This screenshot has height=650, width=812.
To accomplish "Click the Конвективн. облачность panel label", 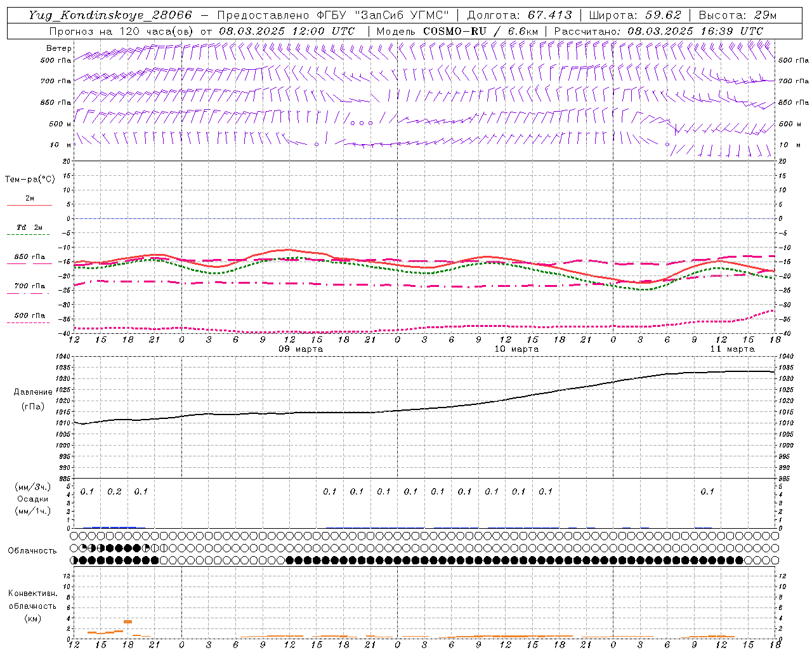I will tap(32, 600).
